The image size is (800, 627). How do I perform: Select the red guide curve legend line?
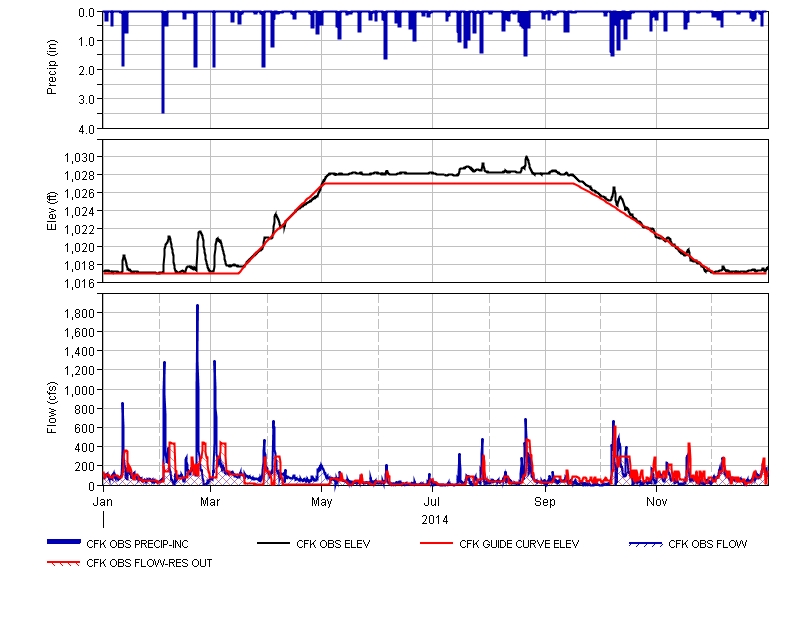(436, 543)
